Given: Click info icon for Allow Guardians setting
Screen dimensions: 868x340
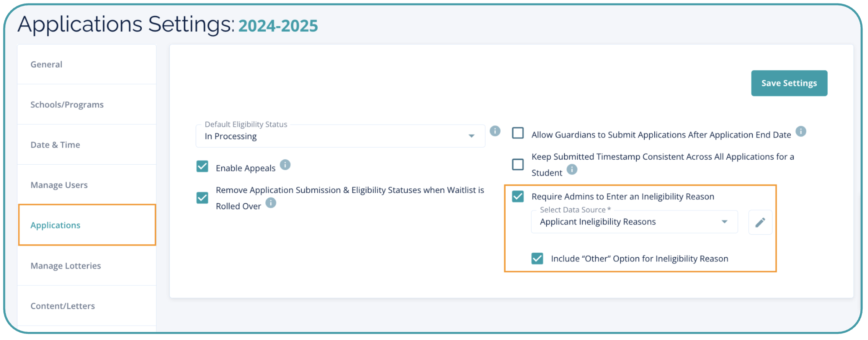Looking at the screenshot, I should [x=801, y=131].
